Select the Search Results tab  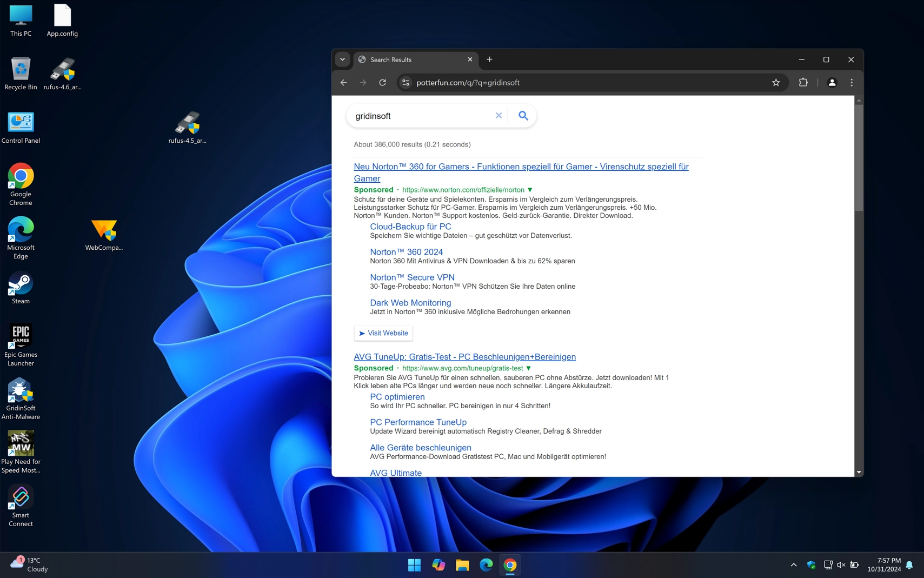tap(411, 59)
